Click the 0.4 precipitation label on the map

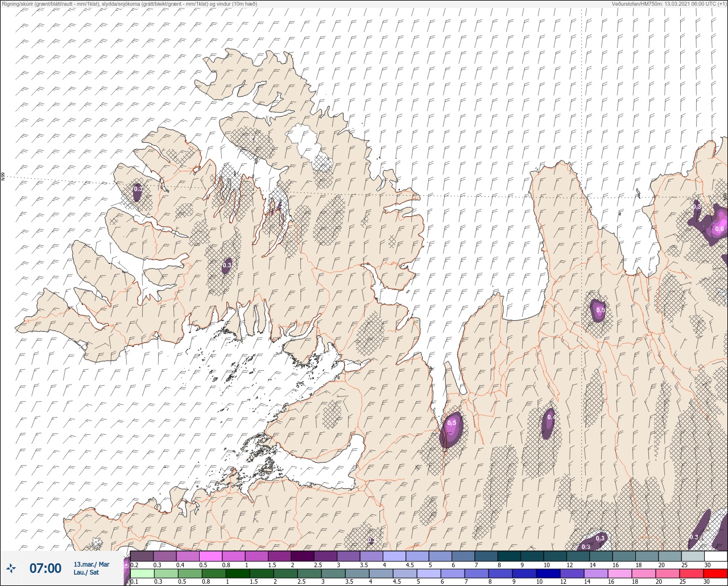[551, 417]
